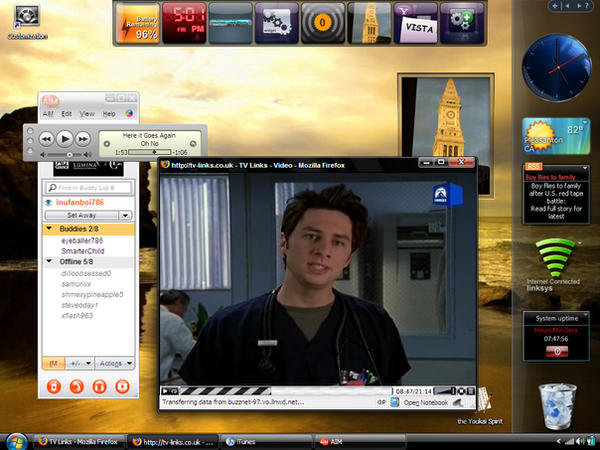
Task: Open the Help menu in AIM
Action: (x=109, y=114)
